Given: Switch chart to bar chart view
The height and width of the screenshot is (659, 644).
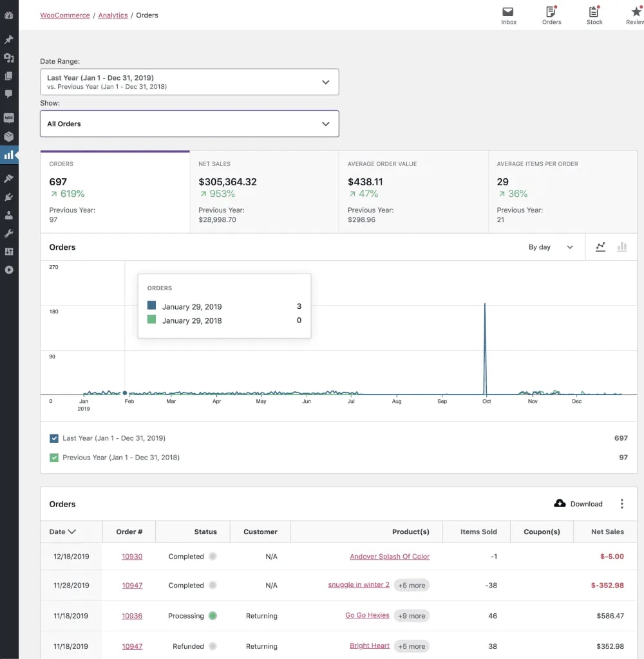Looking at the screenshot, I should (x=622, y=246).
